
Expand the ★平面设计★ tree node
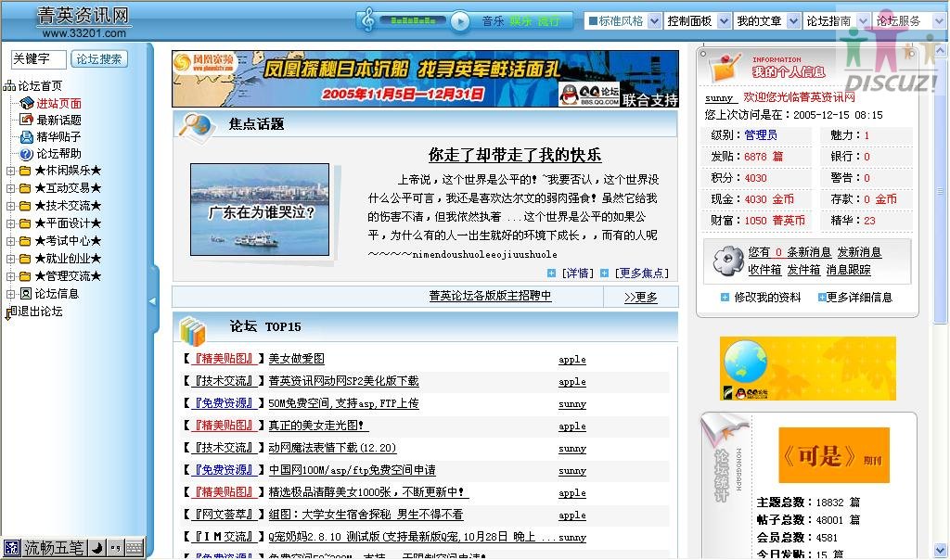10,223
